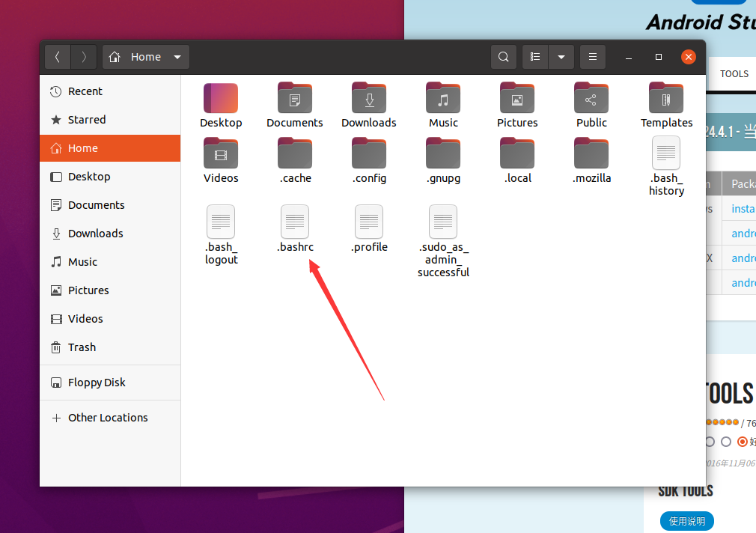
Task: Go back with the left arrow button
Action: click(x=58, y=57)
